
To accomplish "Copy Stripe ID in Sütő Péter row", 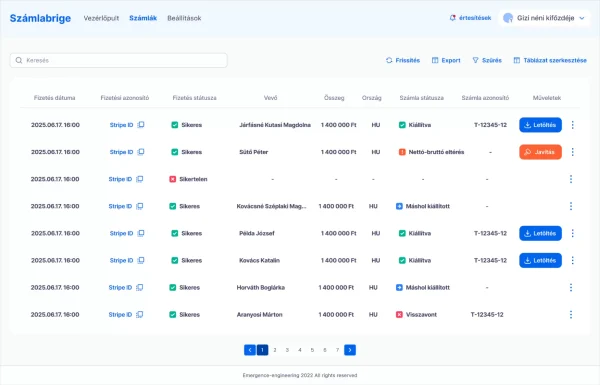I will (141, 152).
